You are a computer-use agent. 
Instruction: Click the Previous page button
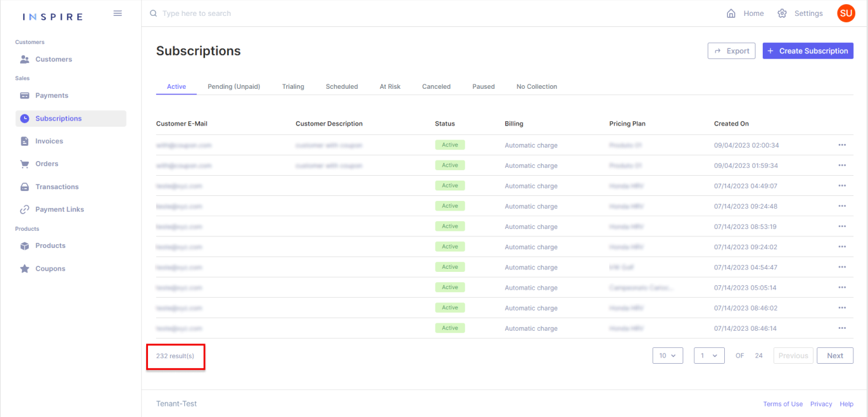793,356
